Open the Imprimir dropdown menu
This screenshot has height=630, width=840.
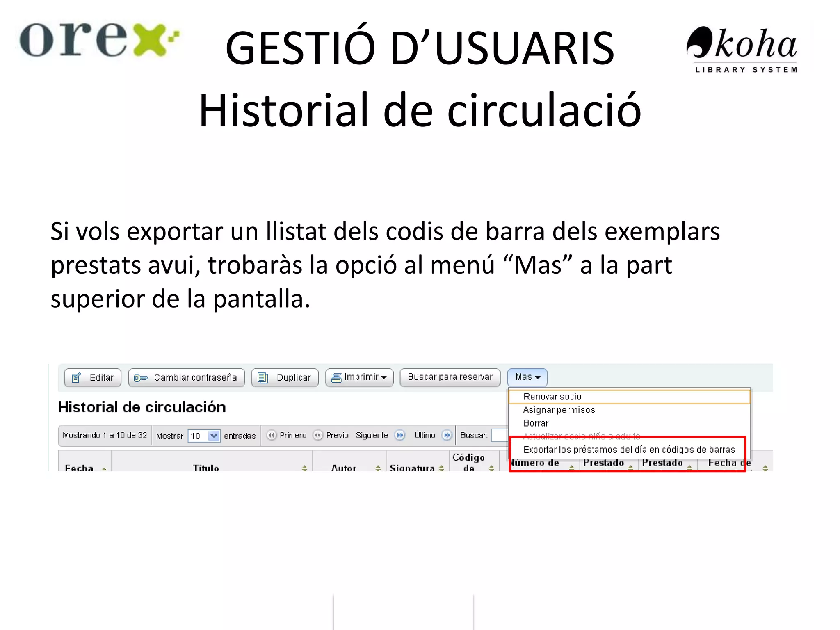click(x=360, y=377)
